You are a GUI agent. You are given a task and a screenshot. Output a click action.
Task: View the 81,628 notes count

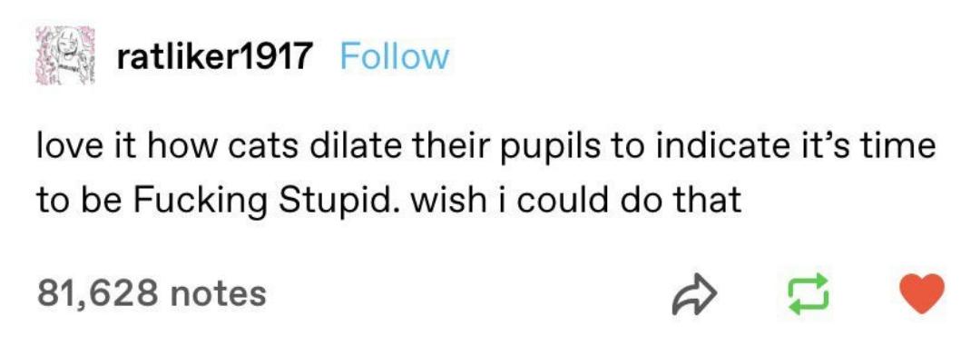point(152,293)
